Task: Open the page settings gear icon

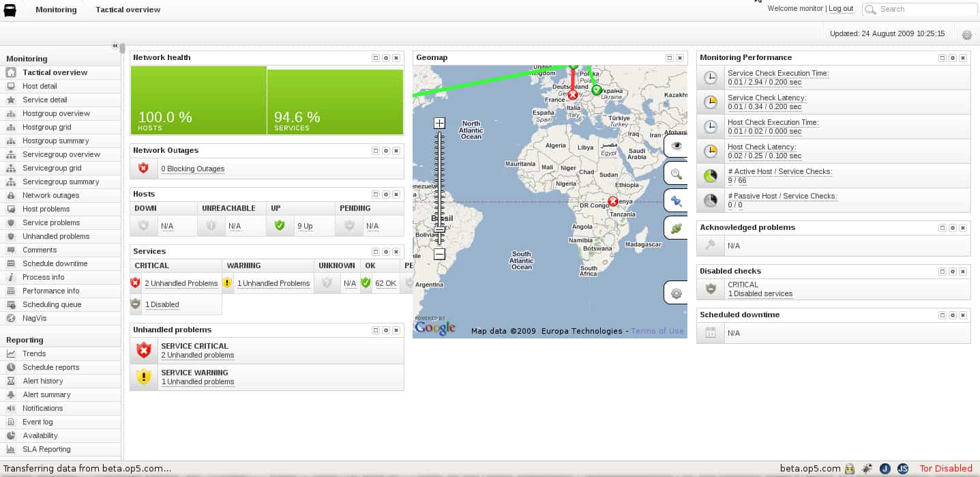Action: pos(966,35)
